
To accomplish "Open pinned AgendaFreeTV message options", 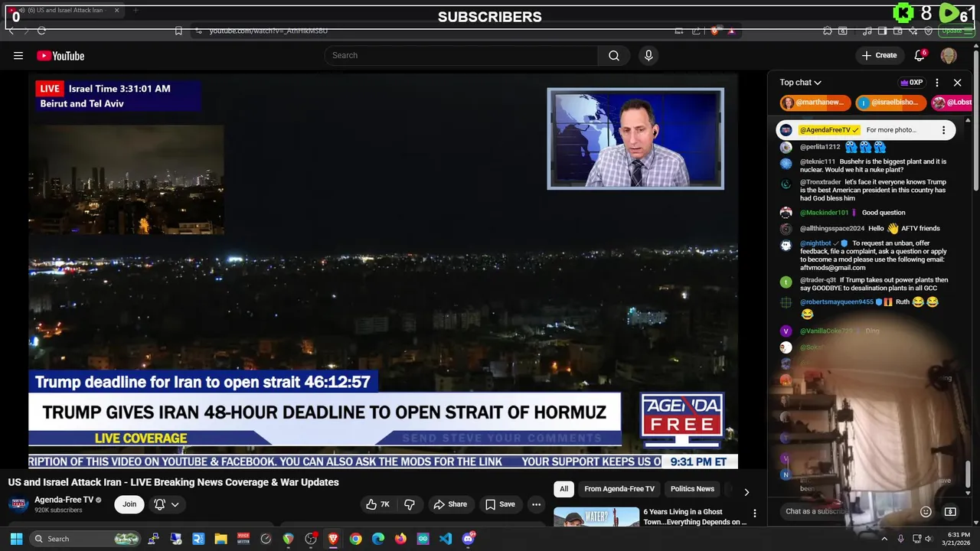I will (x=943, y=130).
